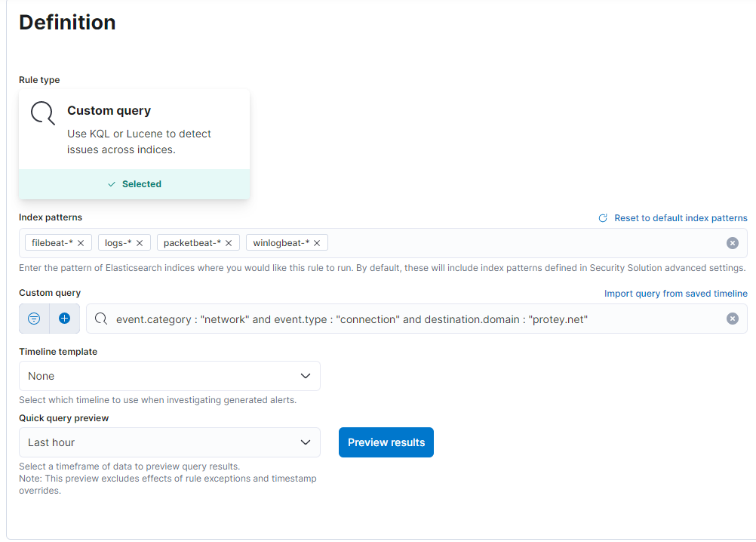This screenshot has height=542, width=756.
Task: Remove the logs-* index pattern
Action: pyautogui.click(x=140, y=243)
